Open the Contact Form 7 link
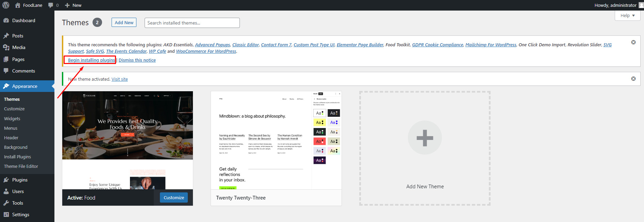The image size is (644, 222). pyautogui.click(x=276, y=45)
